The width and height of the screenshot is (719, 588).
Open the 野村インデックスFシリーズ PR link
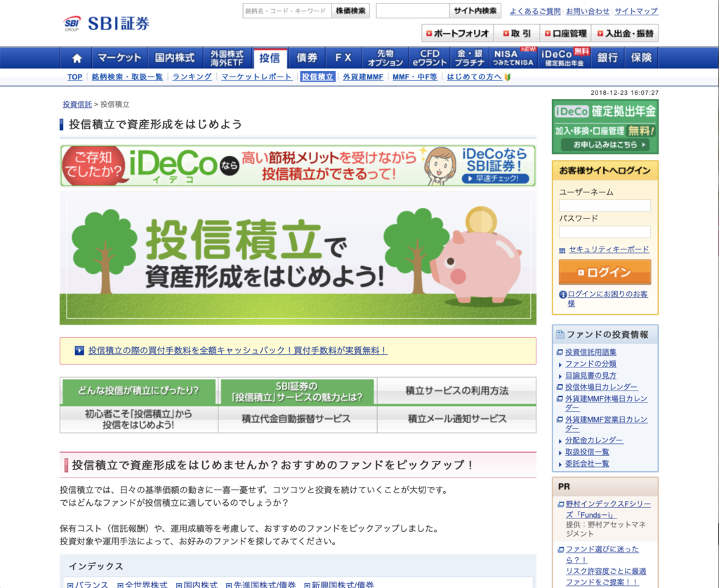(x=608, y=509)
